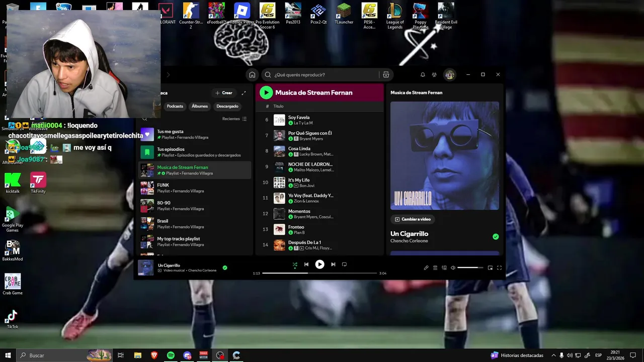Image resolution: width=644 pixels, height=362 pixels.
Task: Toggle saved checkmark beside Un Cigarrillo title in panel
Action: click(496, 237)
